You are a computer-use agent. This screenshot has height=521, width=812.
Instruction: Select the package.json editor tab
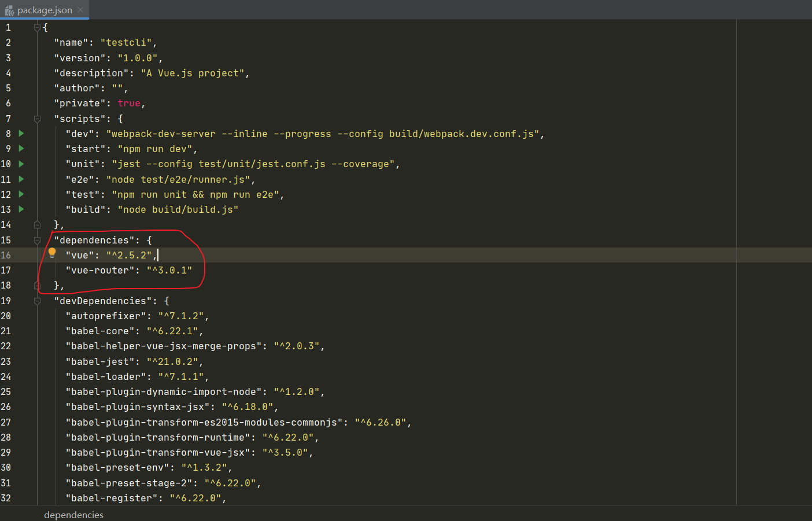pyautogui.click(x=45, y=10)
